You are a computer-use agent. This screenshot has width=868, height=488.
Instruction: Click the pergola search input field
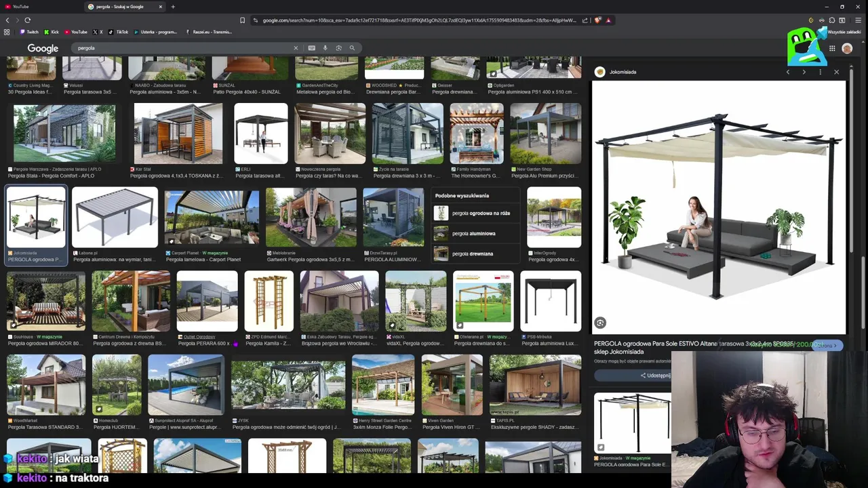pyautogui.click(x=183, y=48)
